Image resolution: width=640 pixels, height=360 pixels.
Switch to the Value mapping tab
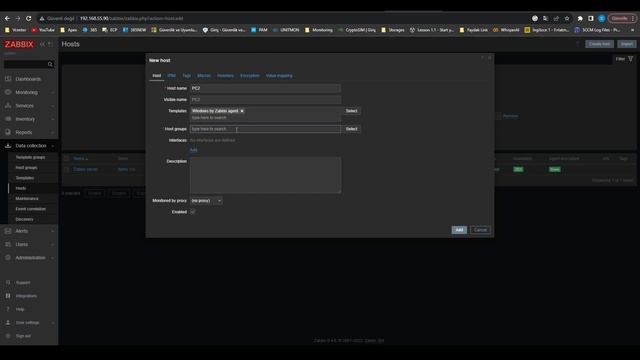(279, 76)
